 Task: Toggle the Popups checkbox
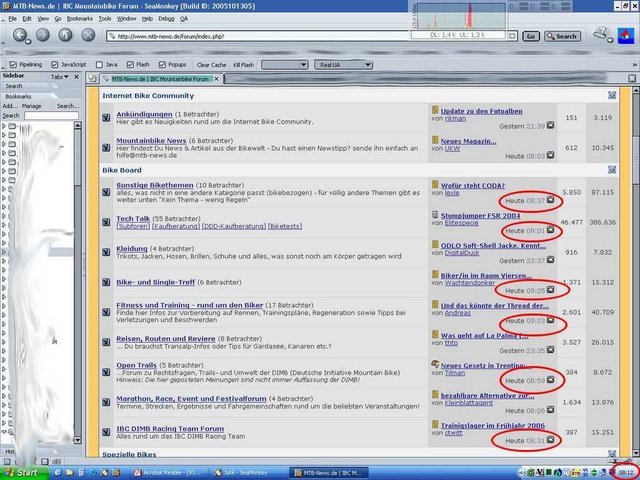(162, 64)
